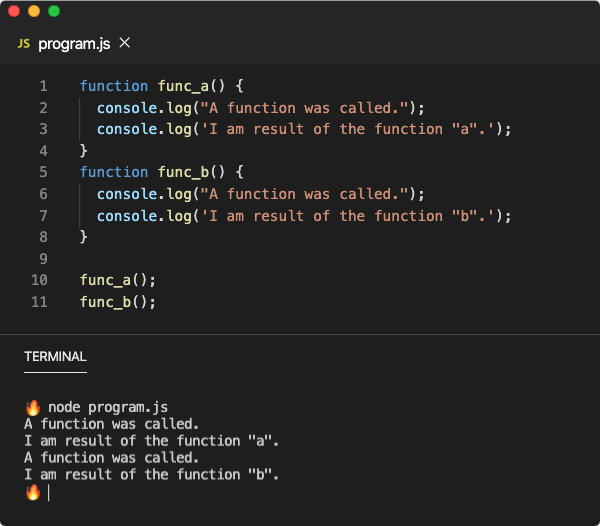The height and width of the screenshot is (526, 600).
Task: Click the 'A function was called.' log on line 6
Action: 261,194
